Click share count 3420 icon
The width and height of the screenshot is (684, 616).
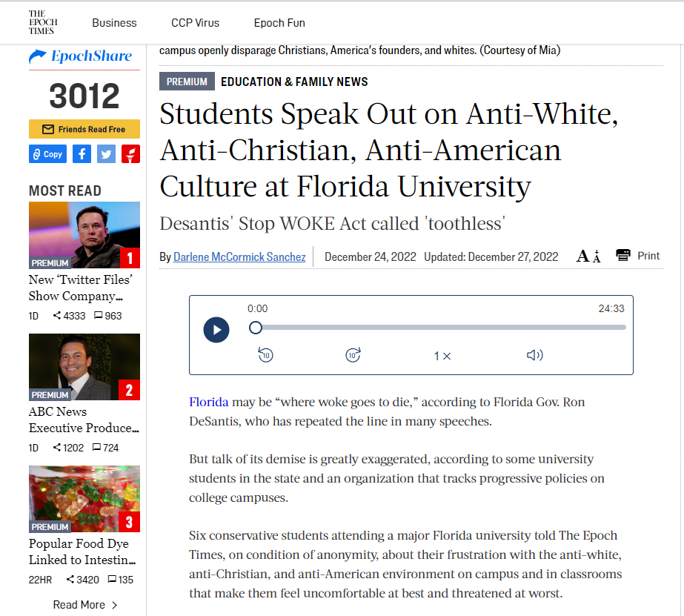(70, 579)
